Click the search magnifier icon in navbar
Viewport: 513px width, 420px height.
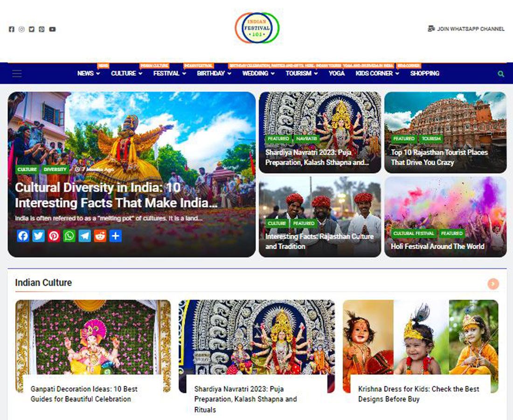[500, 74]
